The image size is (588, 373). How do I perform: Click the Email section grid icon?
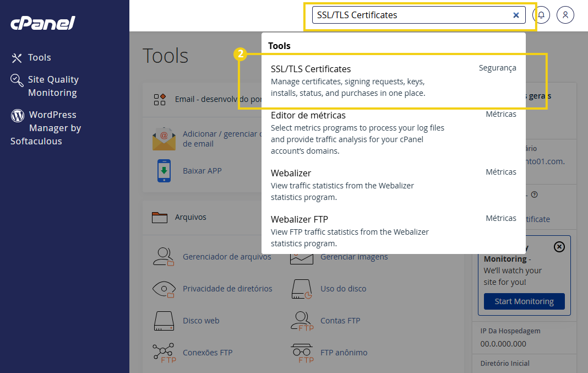(159, 99)
